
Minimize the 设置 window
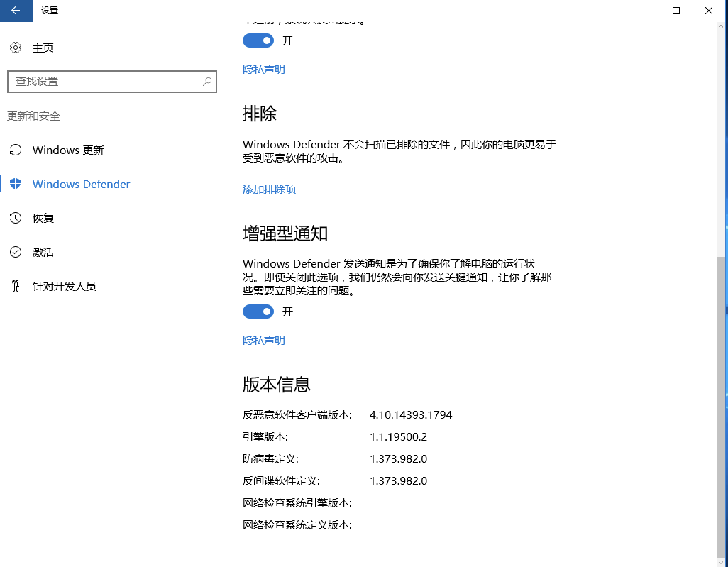[644, 11]
